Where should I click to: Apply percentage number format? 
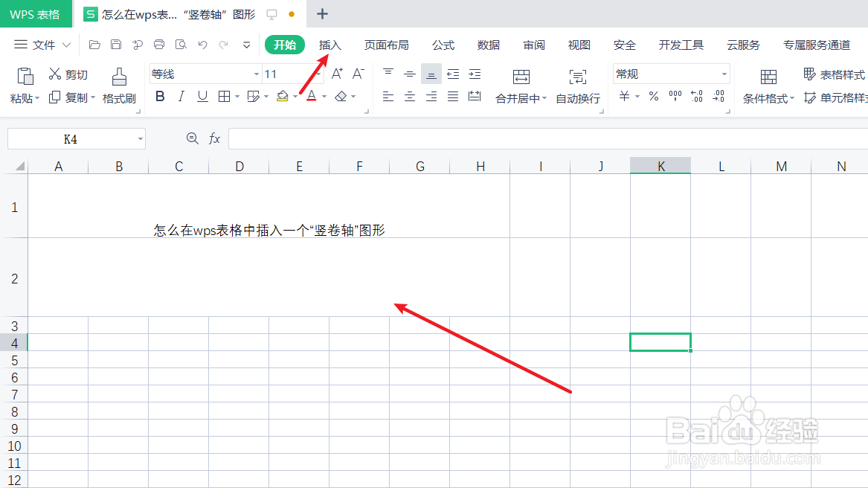[x=653, y=96]
